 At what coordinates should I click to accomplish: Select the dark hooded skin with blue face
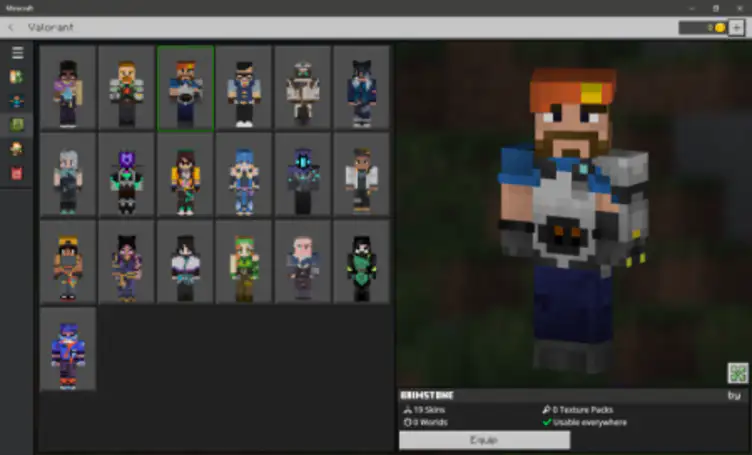coord(303,175)
